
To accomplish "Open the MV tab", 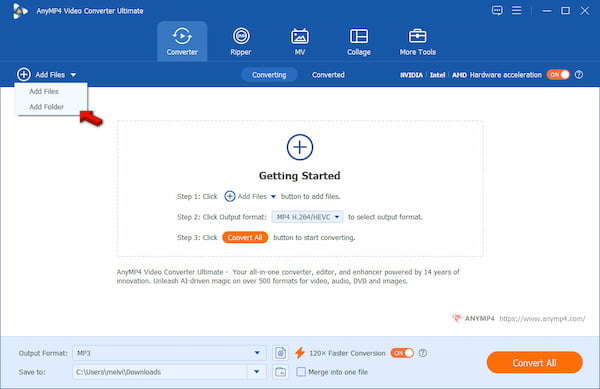I will [300, 41].
